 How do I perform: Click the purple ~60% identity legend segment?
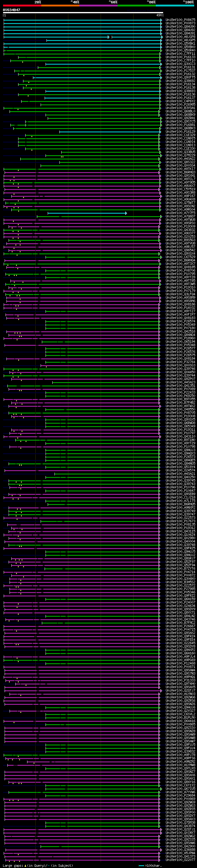click(99, 6)
